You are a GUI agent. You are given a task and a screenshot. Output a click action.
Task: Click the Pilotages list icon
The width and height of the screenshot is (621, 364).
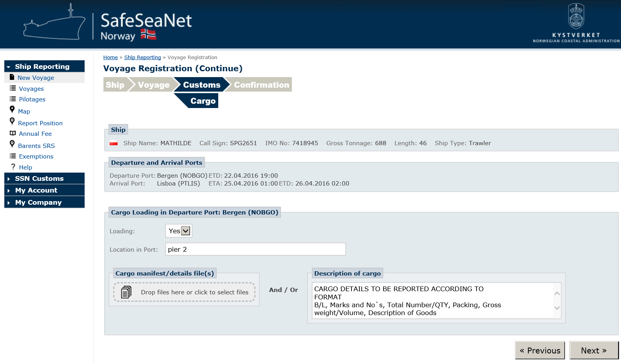13,99
